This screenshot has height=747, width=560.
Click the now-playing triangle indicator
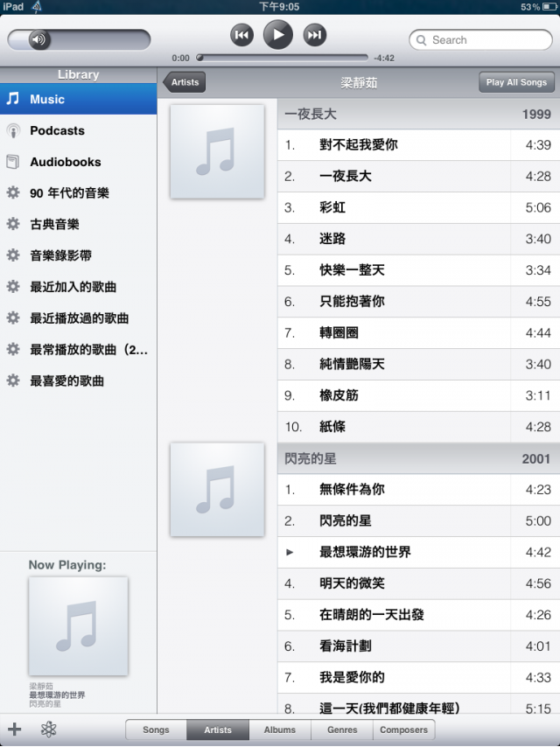tap(290, 552)
